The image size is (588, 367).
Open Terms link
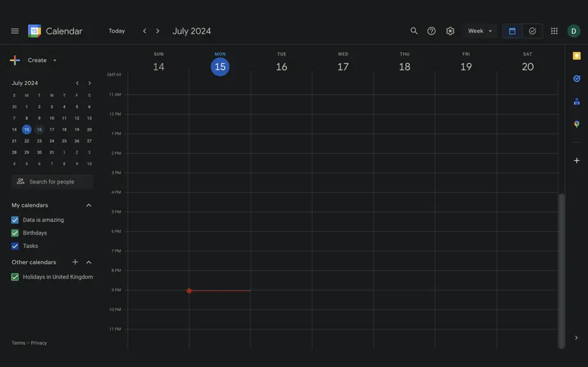(18, 343)
